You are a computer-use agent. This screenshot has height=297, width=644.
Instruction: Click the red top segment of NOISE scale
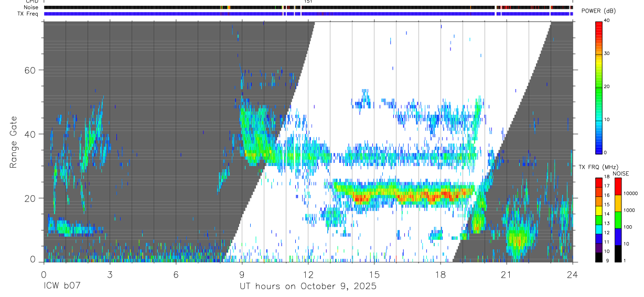pos(618,186)
